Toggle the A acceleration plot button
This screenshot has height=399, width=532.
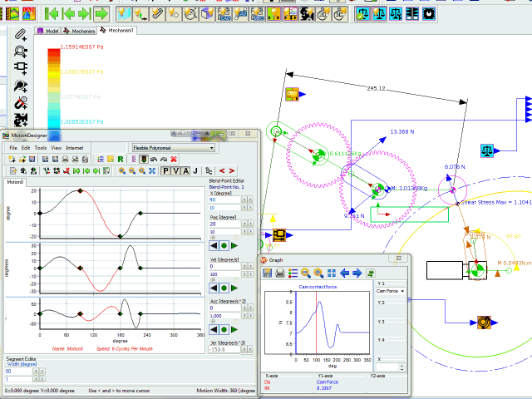(x=185, y=170)
